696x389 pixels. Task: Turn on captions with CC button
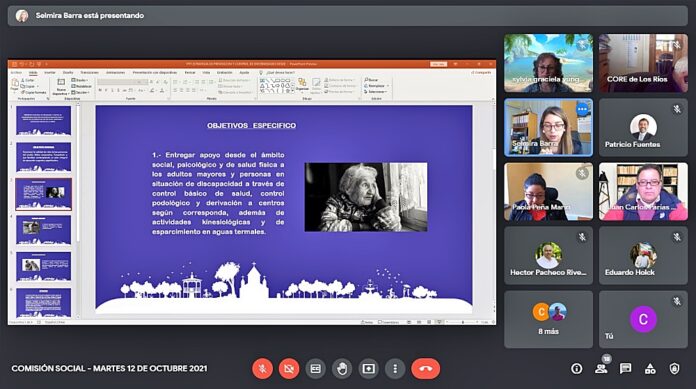tap(316, 369)
